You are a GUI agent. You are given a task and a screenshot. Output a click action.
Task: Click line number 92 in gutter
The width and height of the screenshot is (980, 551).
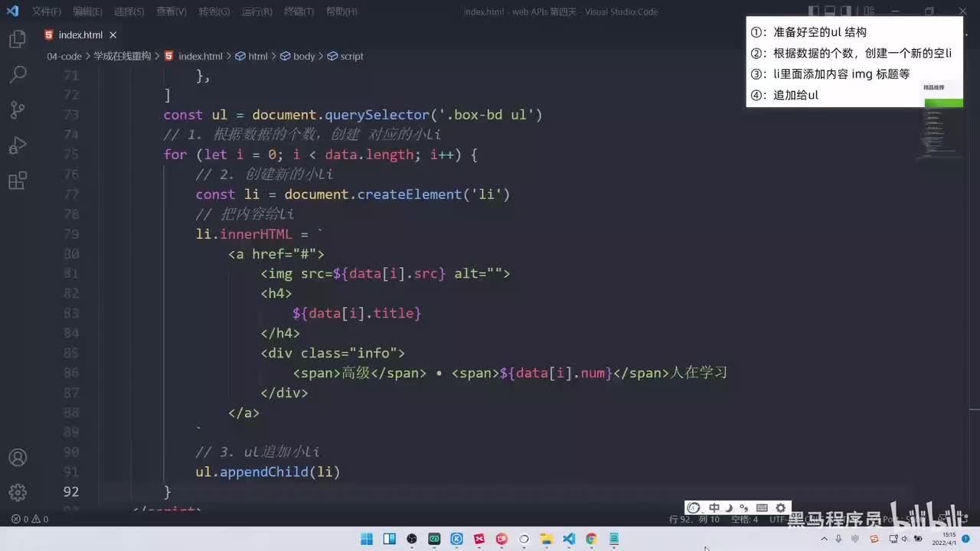point(71,491)
